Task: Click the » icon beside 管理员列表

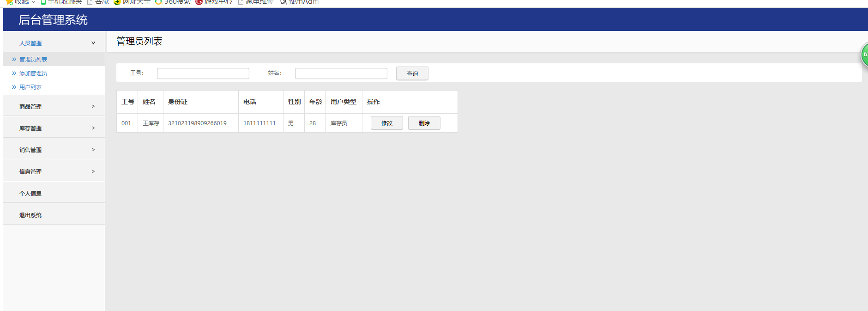Action: 14,59
